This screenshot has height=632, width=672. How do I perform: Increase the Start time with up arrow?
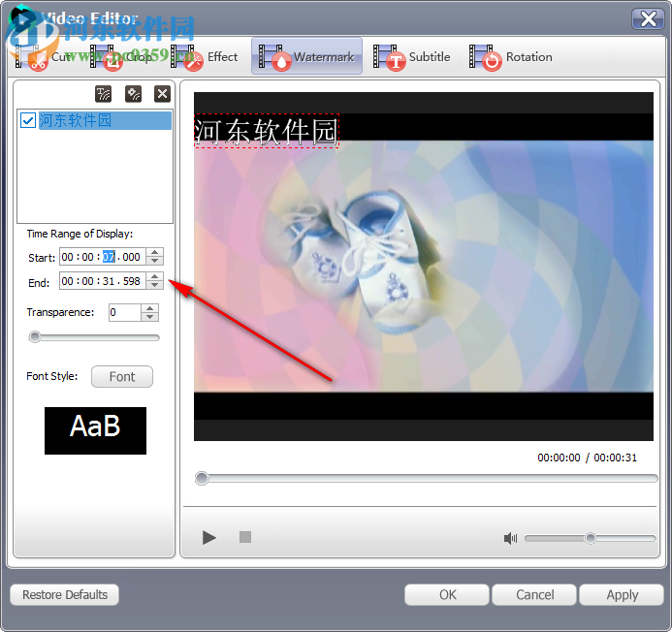tap(155, 252)
